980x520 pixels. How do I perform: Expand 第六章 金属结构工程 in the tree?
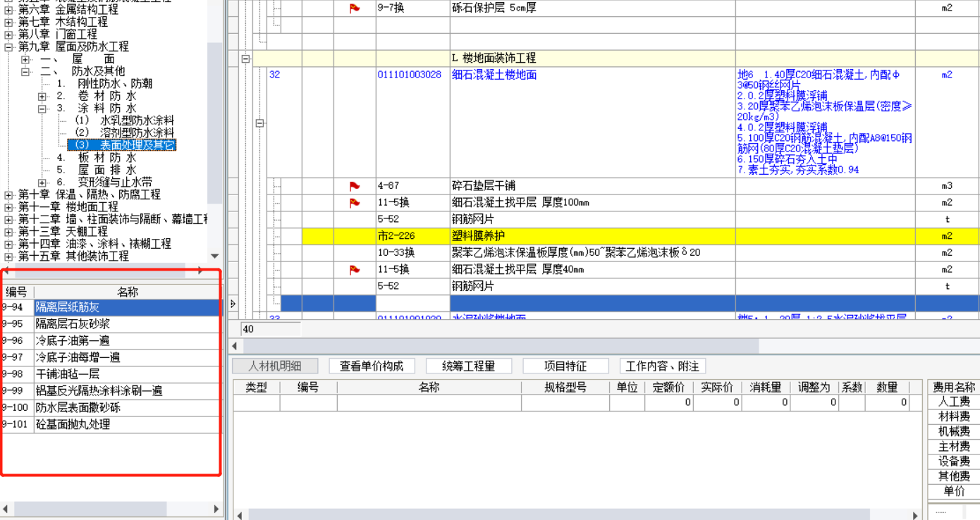(x=8, y=10)
